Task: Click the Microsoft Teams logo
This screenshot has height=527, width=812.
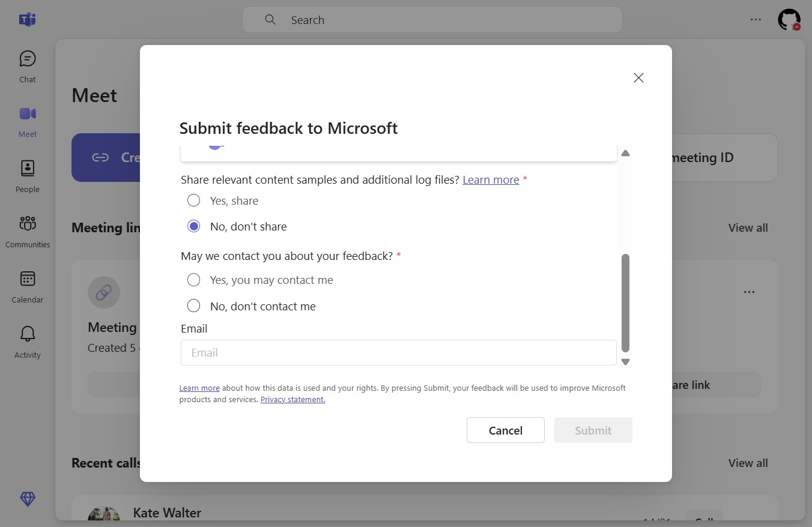Action: tap(28, 19)
